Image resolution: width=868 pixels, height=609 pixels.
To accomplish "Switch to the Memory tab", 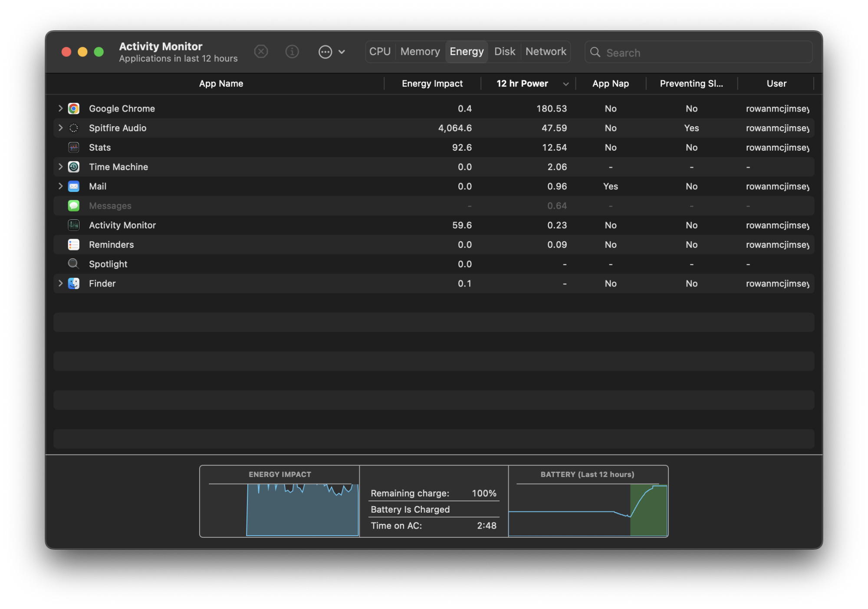I will click(420, 52).
